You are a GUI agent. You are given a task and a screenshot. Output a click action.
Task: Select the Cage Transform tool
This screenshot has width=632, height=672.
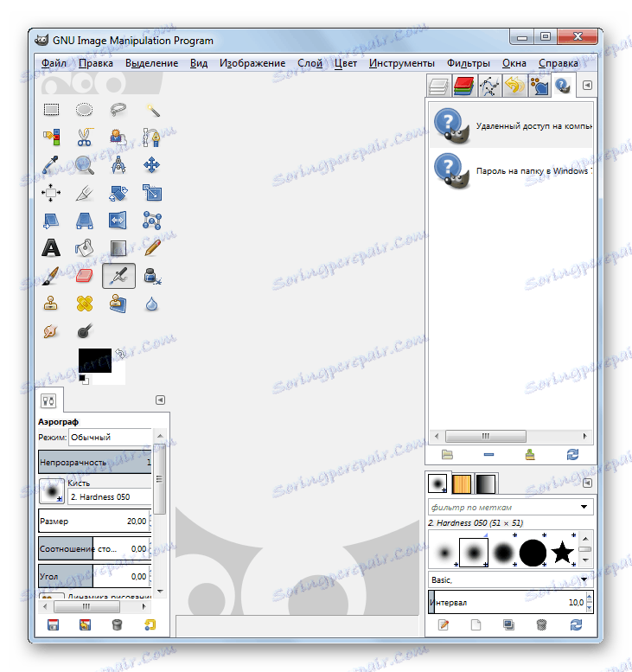click(151, 221)
